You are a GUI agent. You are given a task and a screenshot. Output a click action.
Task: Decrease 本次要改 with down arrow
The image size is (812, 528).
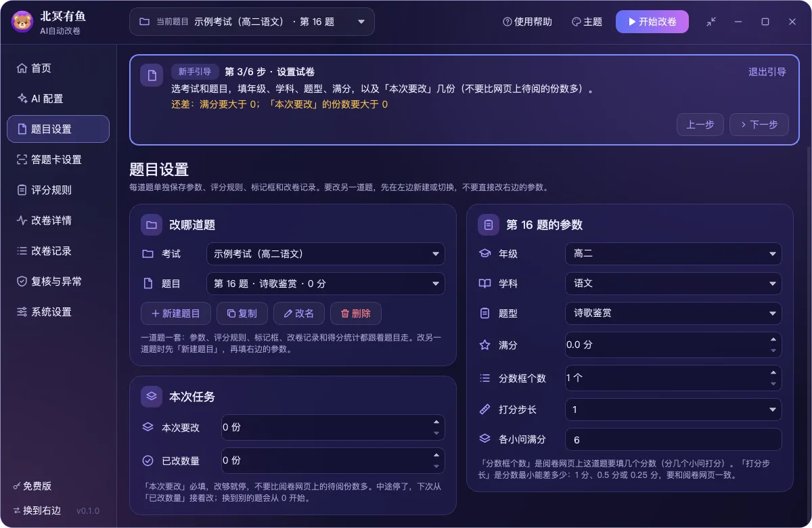pyautogui.click(x=436, y=433)
